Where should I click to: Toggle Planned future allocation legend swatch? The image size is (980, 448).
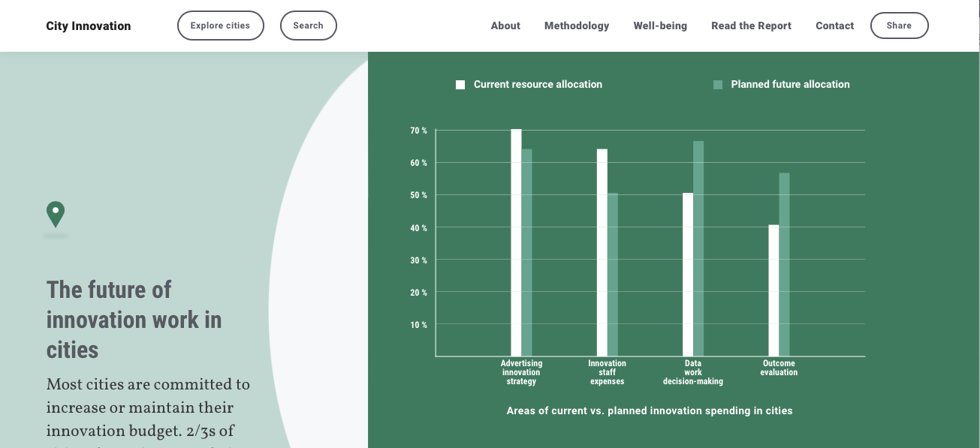click(x=717, y=85)
